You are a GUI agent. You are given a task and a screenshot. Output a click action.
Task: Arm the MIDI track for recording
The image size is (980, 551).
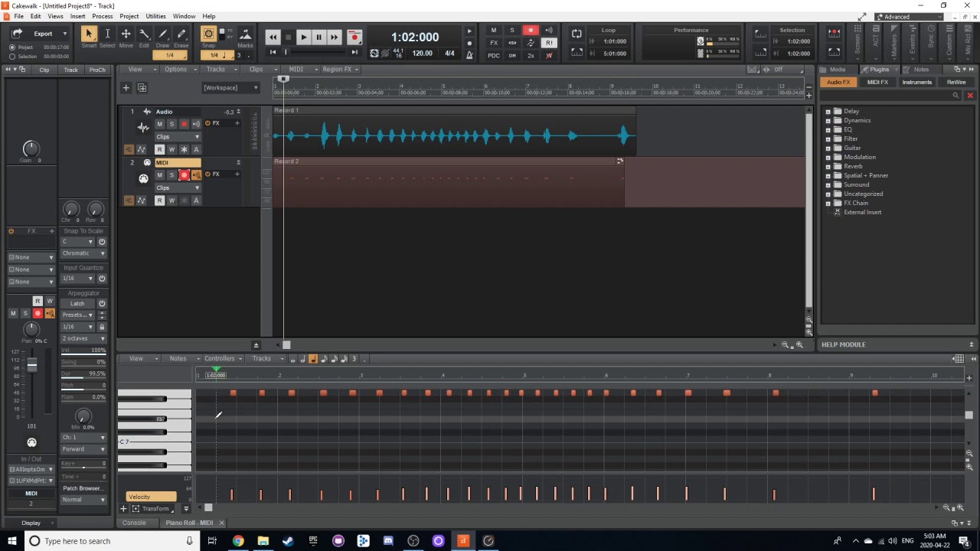tap(184, 175)
